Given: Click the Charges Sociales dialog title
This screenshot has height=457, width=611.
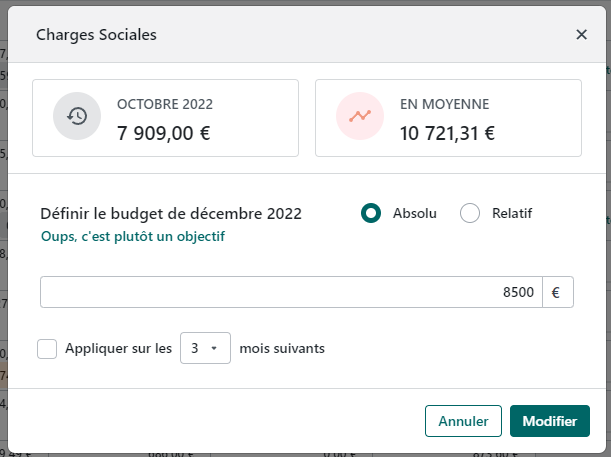Looking at the screenshot, I should 96,35.
